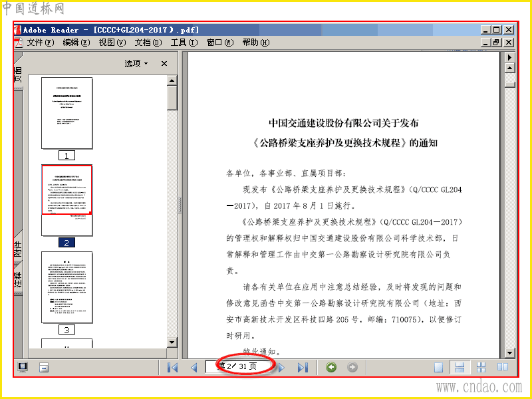The image size is (532, 399).
Task: Minimize the Adobe Reader window
Action: (486, 30)
